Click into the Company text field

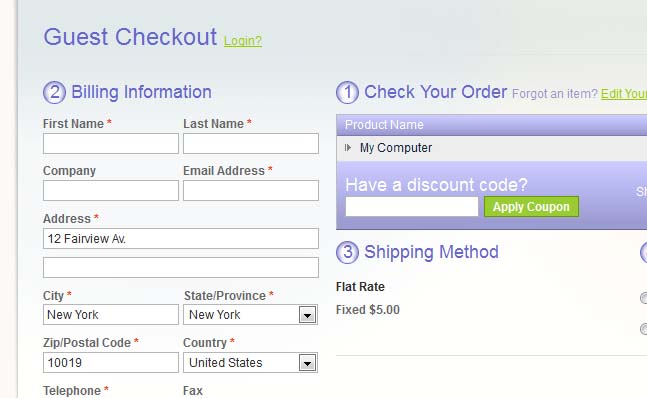click(x=111, y=191)
